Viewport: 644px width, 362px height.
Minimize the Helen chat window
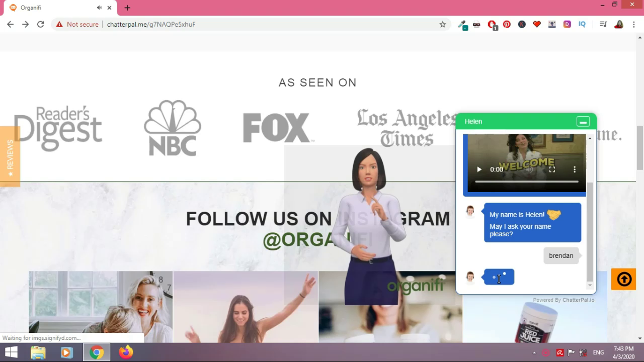click(583, 121)
